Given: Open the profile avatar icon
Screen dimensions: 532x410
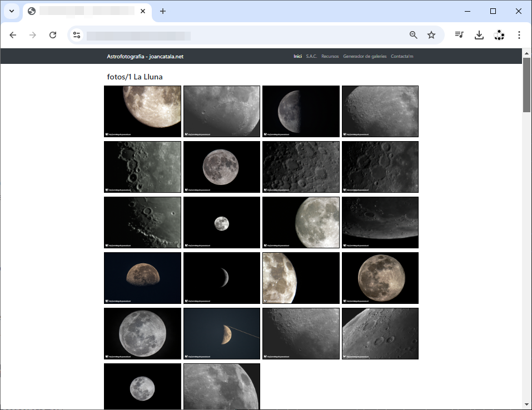Looking at the screenshot, I should tap(499, 35).
